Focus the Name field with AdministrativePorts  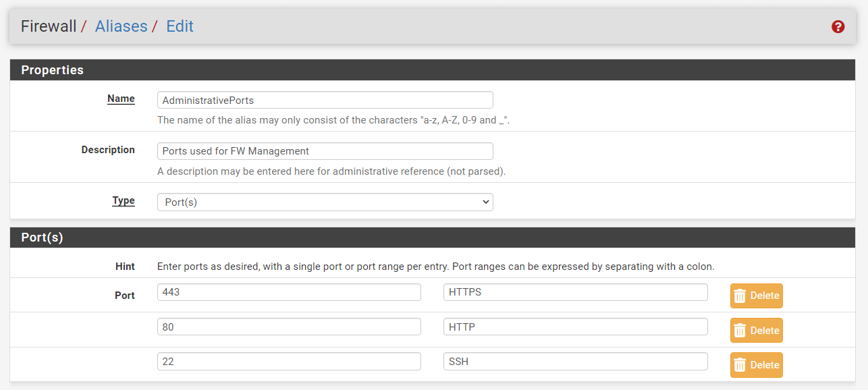point(325,100)
